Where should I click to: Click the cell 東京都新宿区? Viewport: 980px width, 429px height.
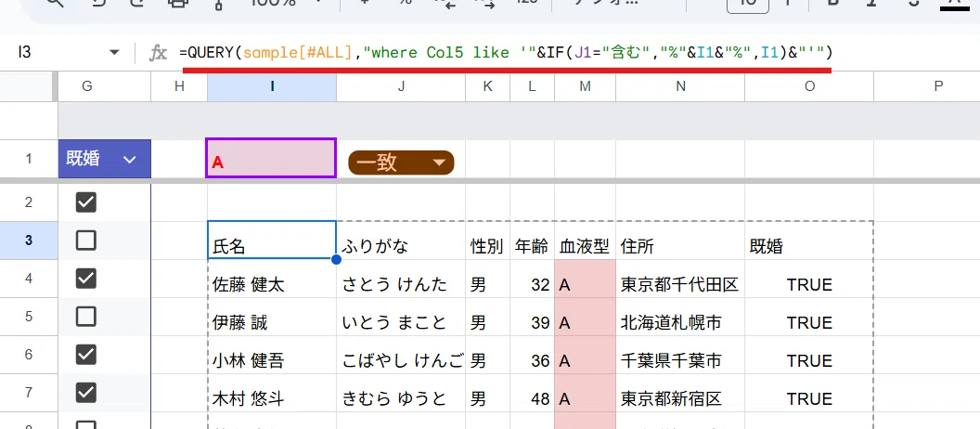(680, 393)
